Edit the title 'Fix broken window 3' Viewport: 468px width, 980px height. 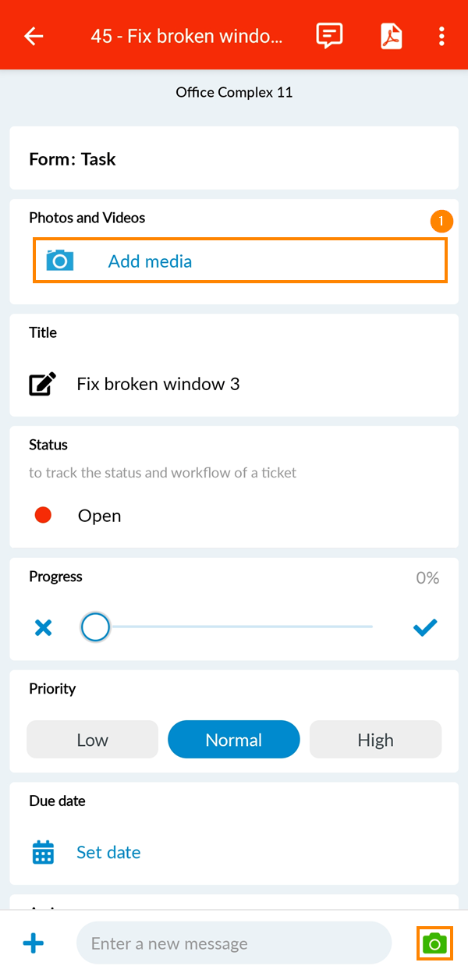(x=158, y=384)
